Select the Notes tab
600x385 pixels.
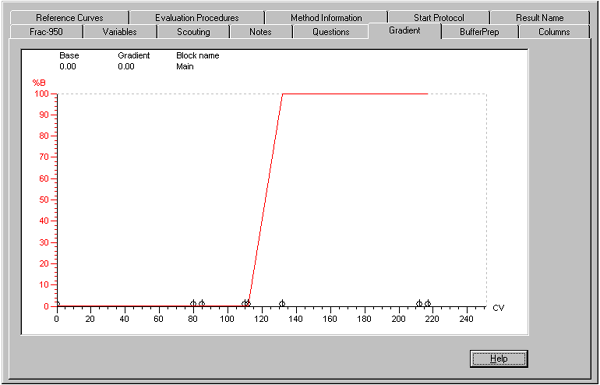point(261,32)
